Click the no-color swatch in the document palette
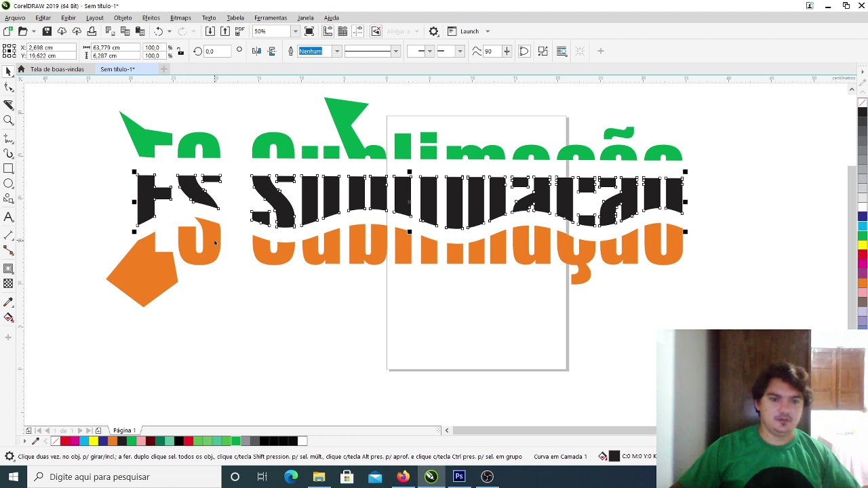 (x=56, y=441)
